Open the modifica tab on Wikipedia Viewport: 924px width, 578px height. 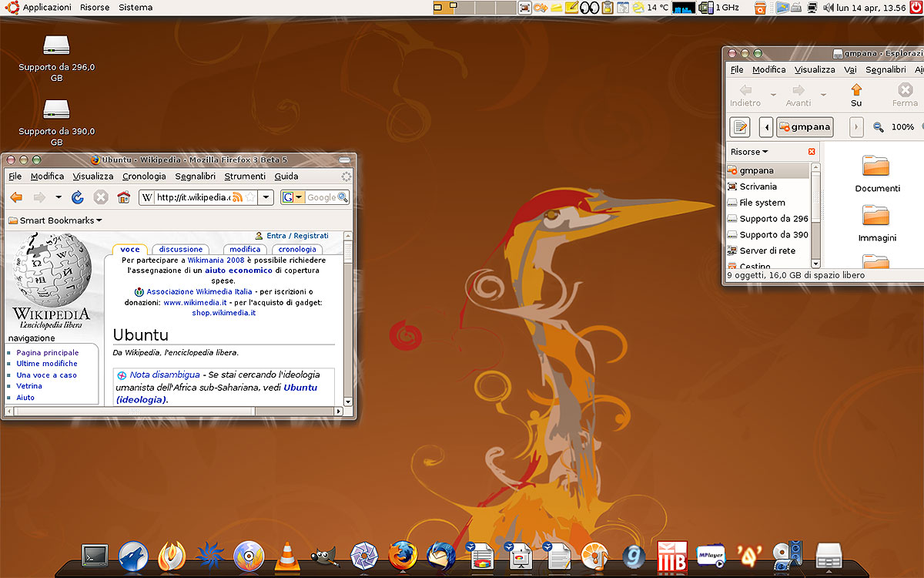pyautogui.click(x=245, y=249)
